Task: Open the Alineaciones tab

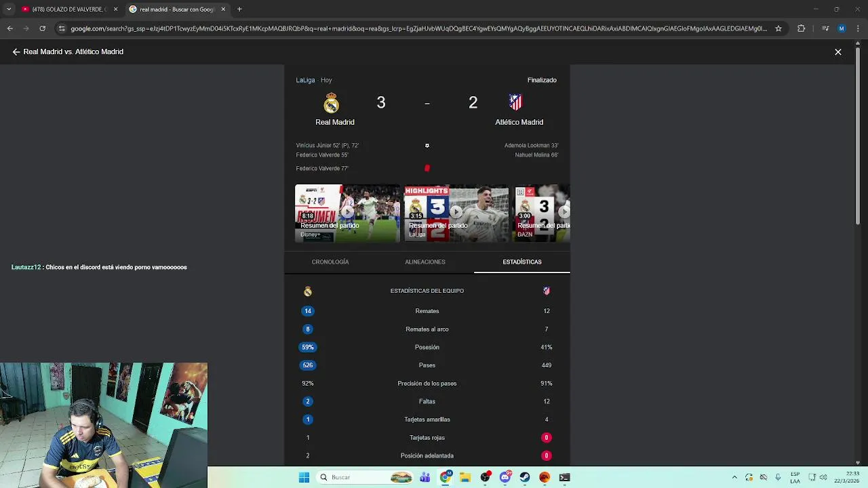Action: click(425, 262)
